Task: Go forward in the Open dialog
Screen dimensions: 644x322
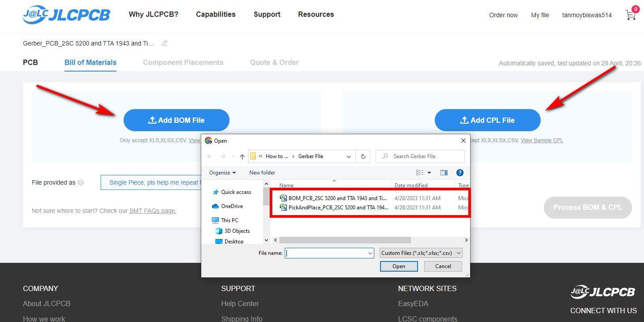Action: (222, 156)
